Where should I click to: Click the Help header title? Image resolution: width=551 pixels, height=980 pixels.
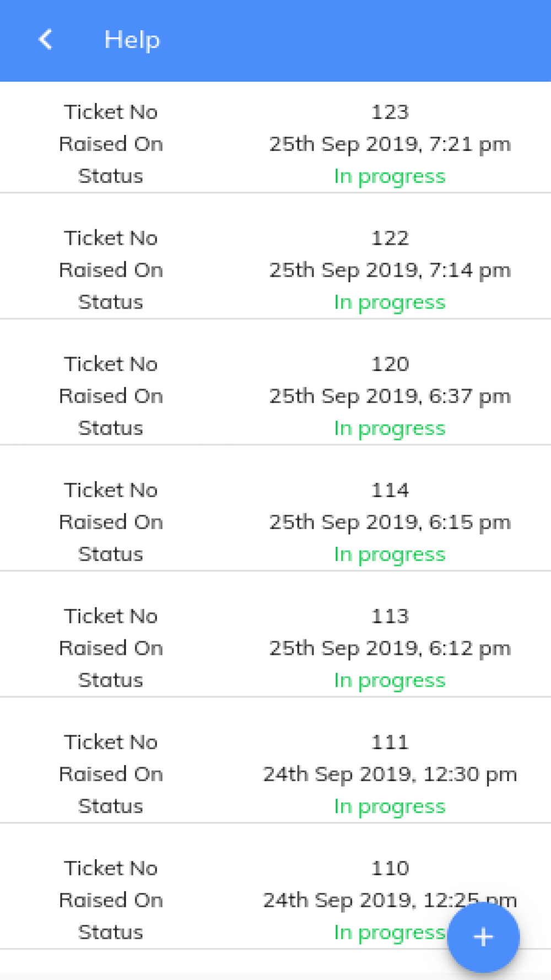[x=132, y=40]
